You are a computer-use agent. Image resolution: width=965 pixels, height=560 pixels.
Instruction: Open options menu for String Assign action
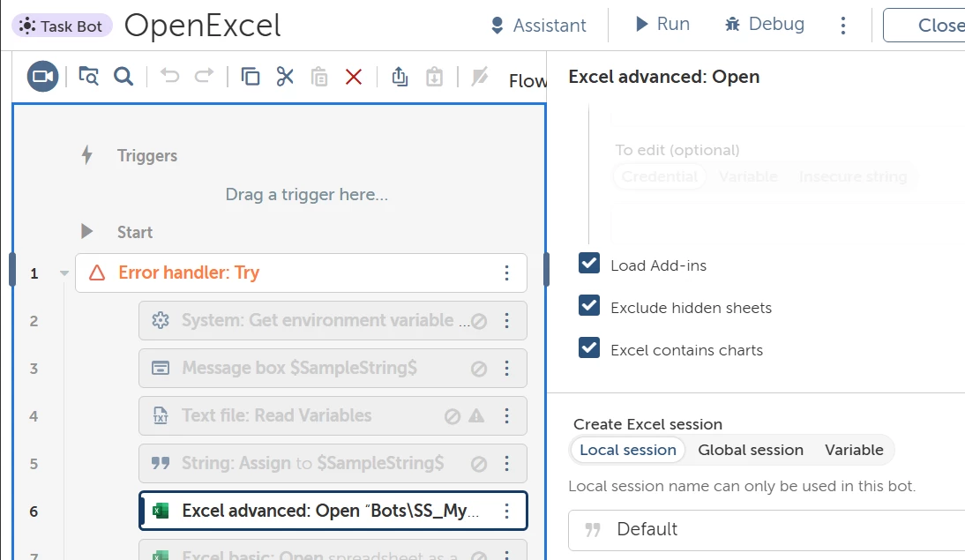point(506,463)
